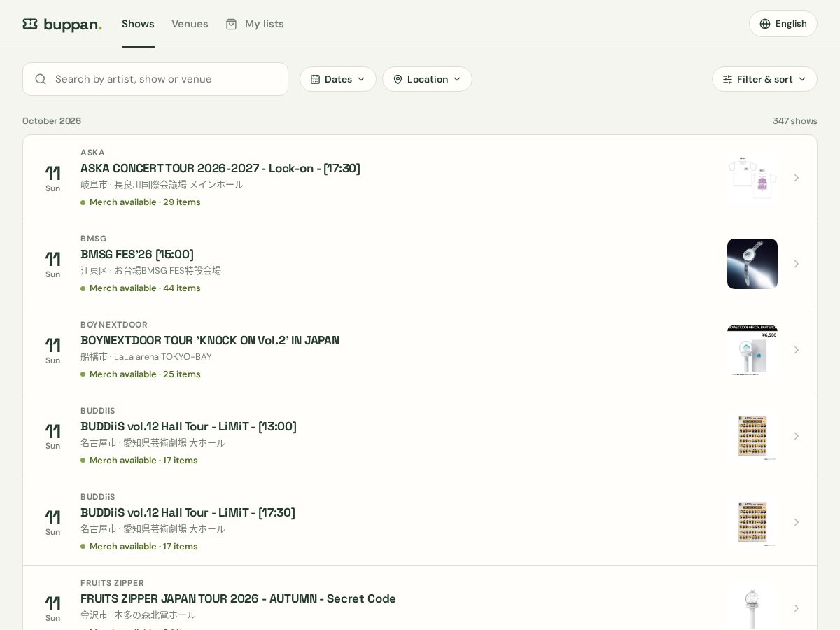The image size is (840, 630).
Task: Open BUDDiiS [17:30] merch thumbnail
Action: click(x=752, y=522)
